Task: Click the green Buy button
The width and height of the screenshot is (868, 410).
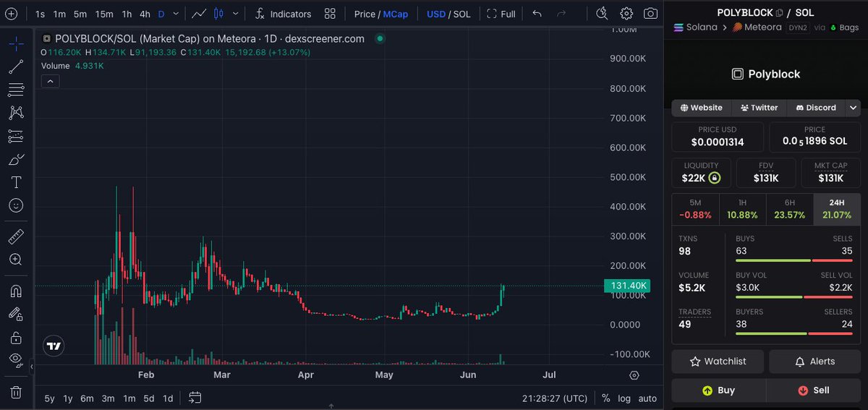Action: pos(718,390)
